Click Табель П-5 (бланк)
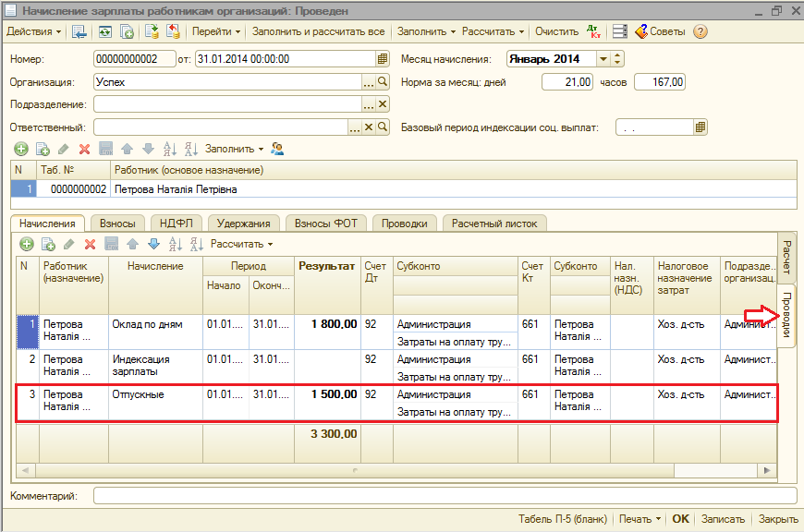The height and width of the screenshot is (532, 804). (563, 519)
